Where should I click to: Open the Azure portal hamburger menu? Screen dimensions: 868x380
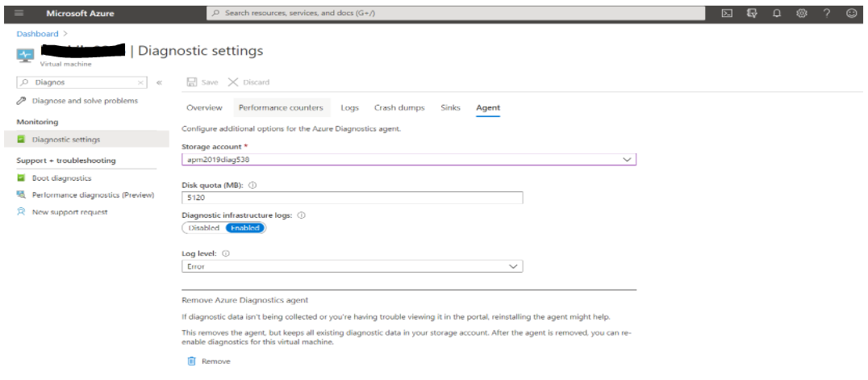19,13
